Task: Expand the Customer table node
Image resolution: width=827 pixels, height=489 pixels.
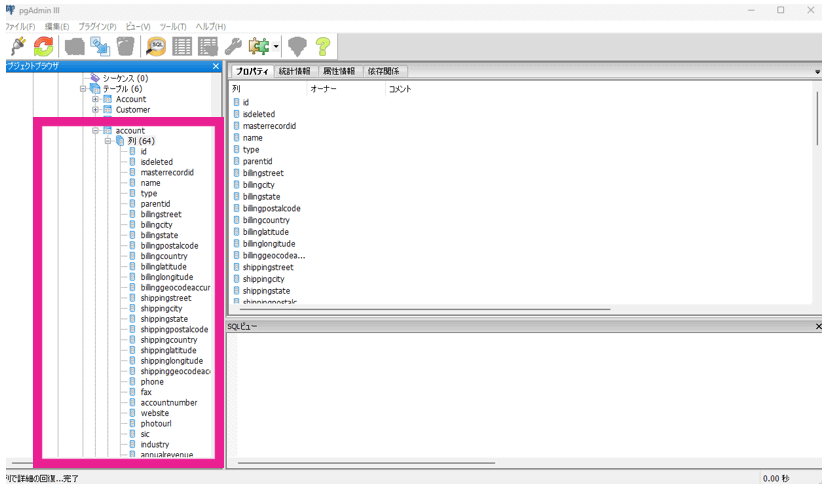Action: (95, 110)
